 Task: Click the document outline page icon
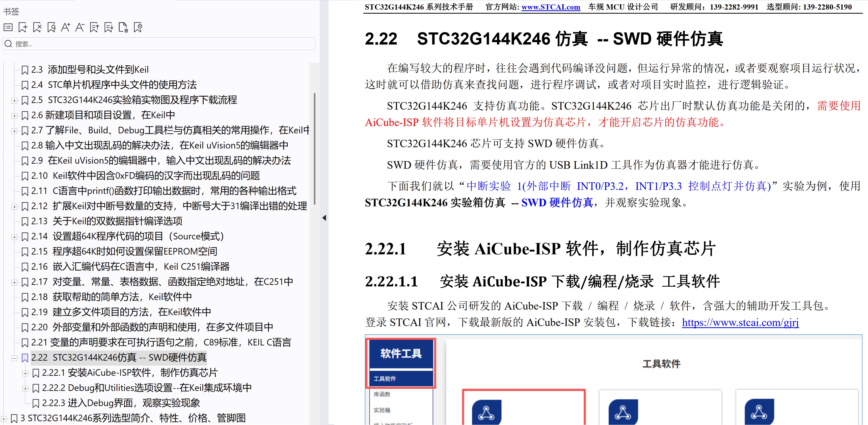(x=123, y=27)
